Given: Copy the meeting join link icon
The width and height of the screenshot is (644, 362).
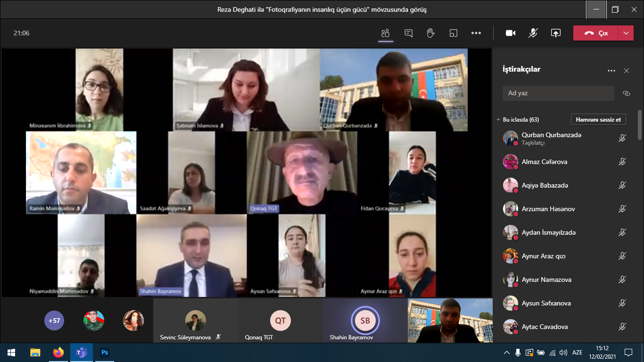Looking at the screenshot, I should (627, 93).
